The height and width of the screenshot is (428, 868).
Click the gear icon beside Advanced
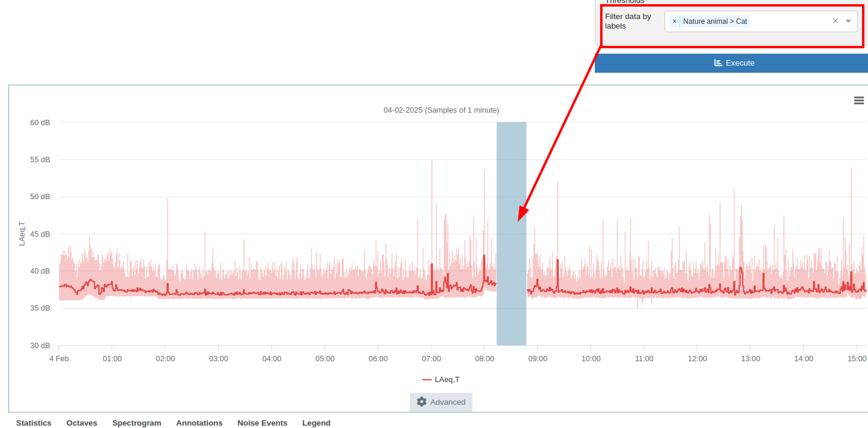pyautogui.click(x=422, y=402)
